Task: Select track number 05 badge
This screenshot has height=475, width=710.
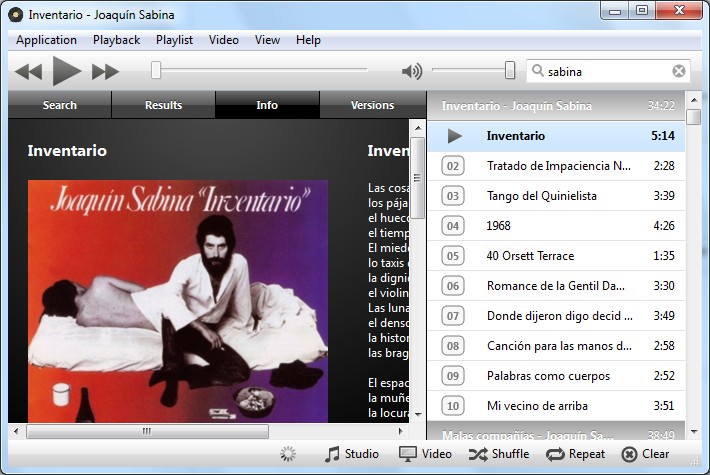Action: tap(453, 256)
